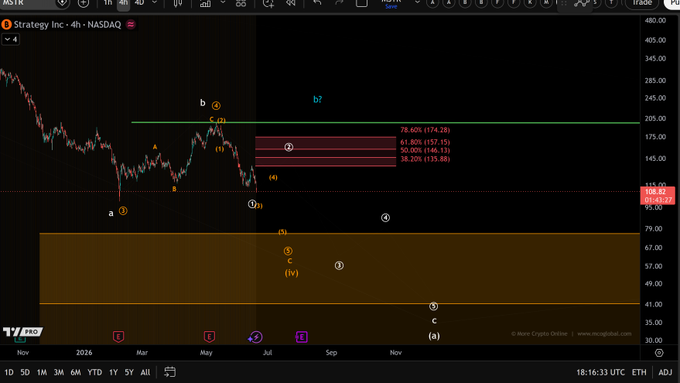Select orange (iv) wave label
Image resolution: width=680 pixels, height=383 pixels.
pos(291,273)
